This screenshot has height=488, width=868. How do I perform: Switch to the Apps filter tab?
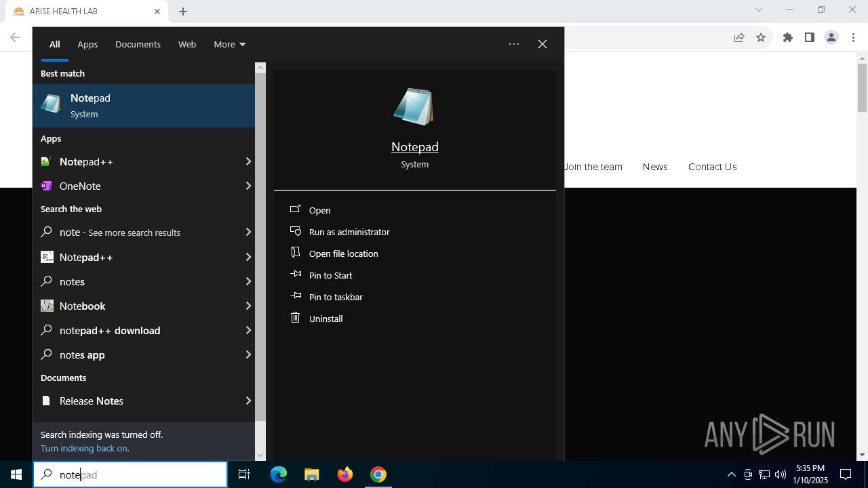pos(87,44)
